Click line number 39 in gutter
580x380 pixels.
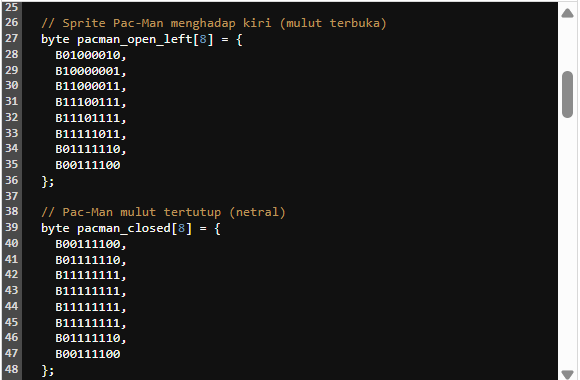[11, 227]
